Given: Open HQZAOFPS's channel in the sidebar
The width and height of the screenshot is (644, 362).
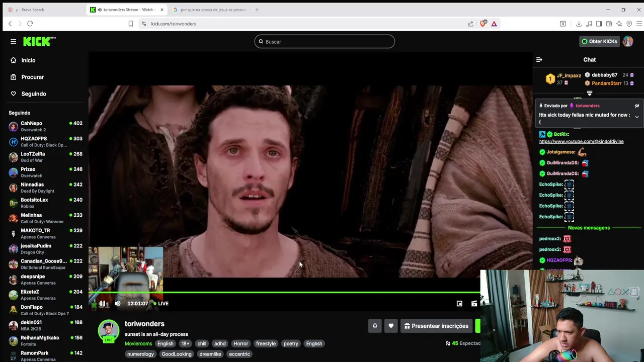Looking at the screenshot, I should 45,142.
